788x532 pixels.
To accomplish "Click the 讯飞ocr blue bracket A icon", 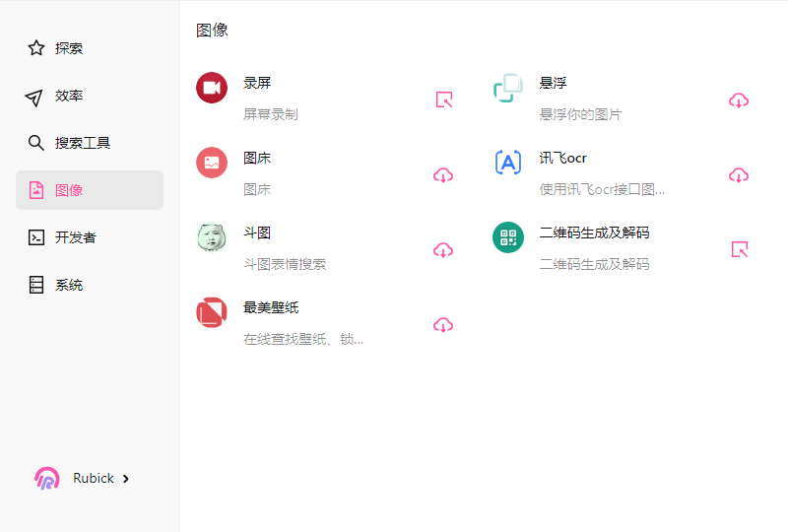I will (x=508, y=163).
